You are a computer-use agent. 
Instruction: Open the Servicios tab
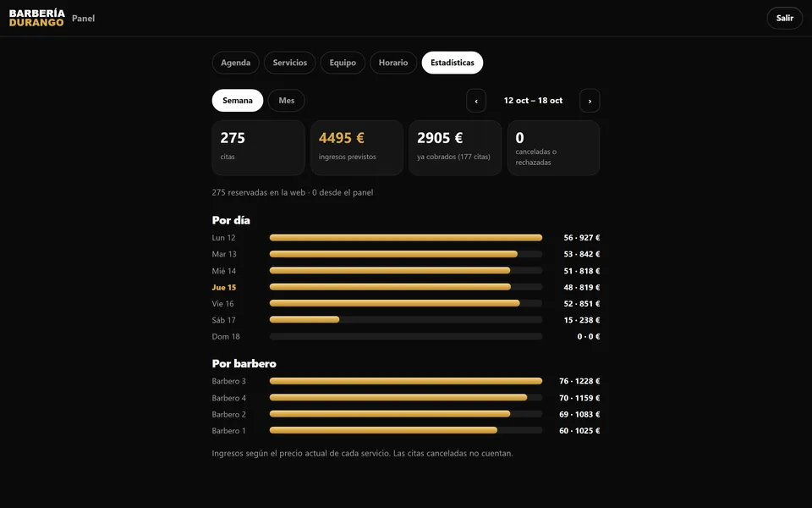[x=290, y=63]
